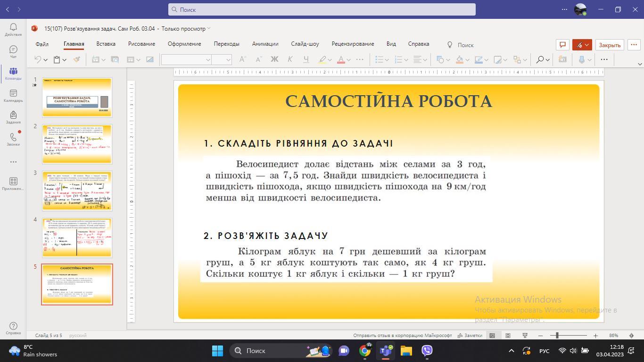Start slideshow from status bar icon
The image size is (644, 362).
525,336
